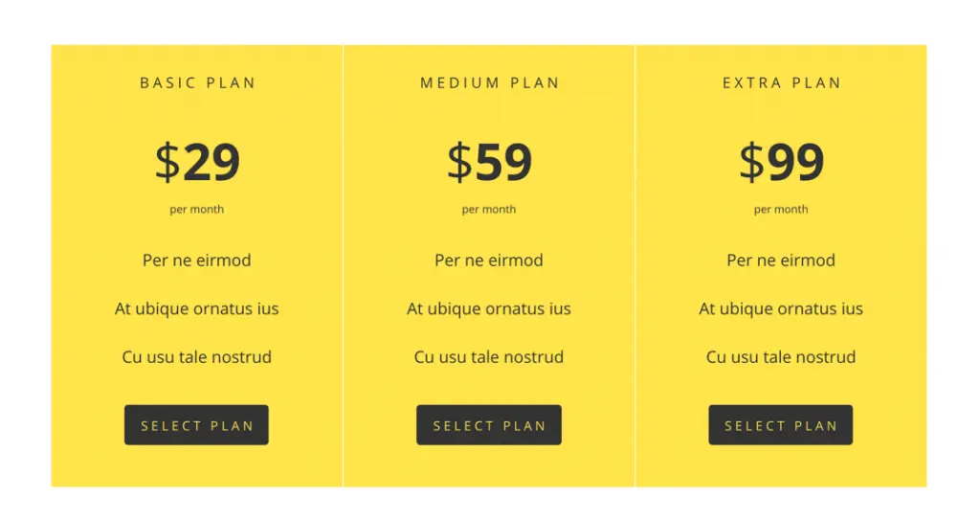Click Select Plan button under Extra Plan
The height and width of the screenshot is (521, 980).
tap(781, 424)
